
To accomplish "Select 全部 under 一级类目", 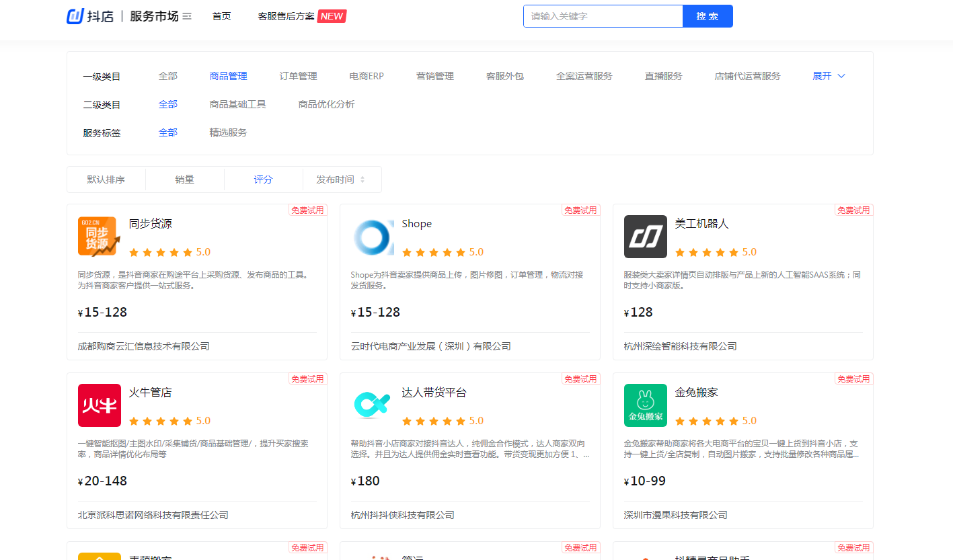I will coord(168,76).
